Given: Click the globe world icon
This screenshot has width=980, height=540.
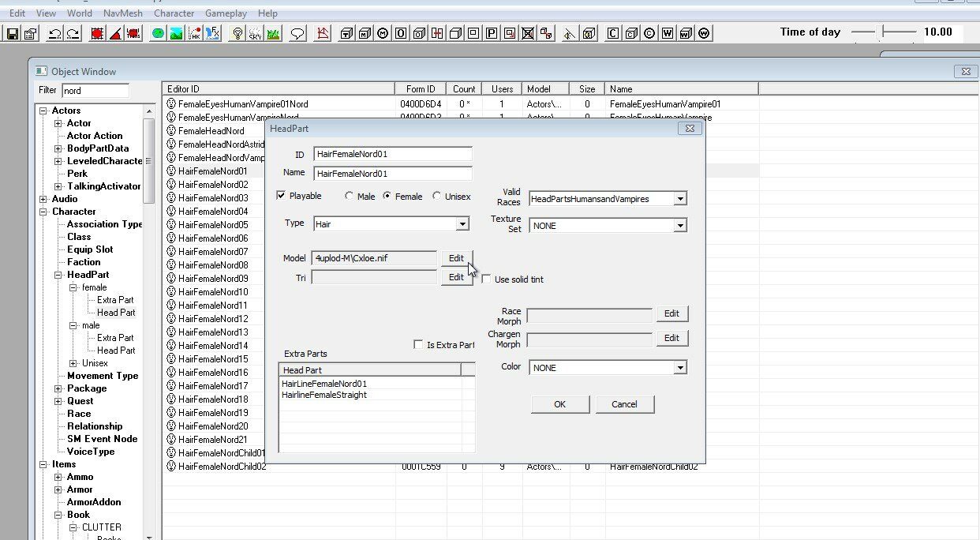Looking at the screenshot, I should (x=158, y=34).
